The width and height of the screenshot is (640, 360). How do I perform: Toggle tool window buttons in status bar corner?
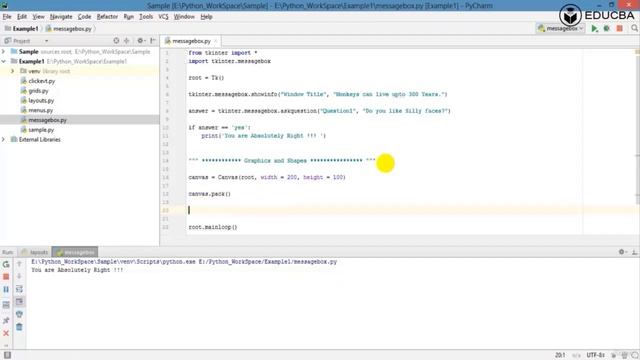pyautogui.click(x=7, y=355)
